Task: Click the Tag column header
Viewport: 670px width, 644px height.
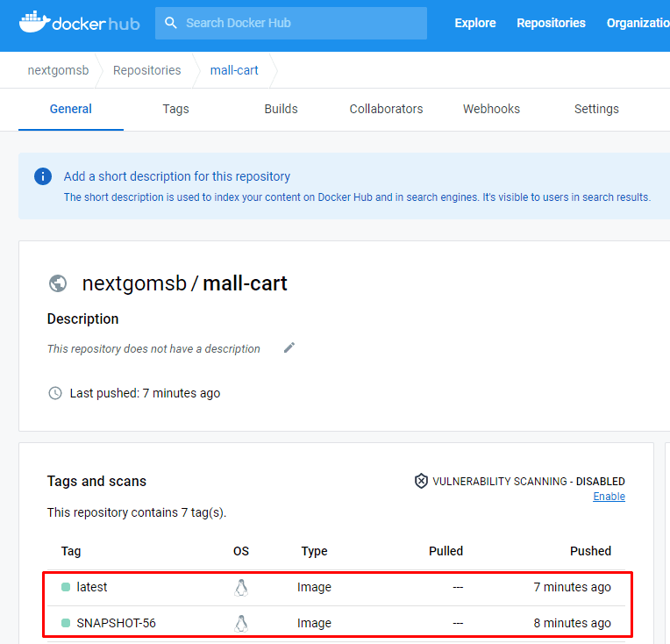Action: click(71, 551)
